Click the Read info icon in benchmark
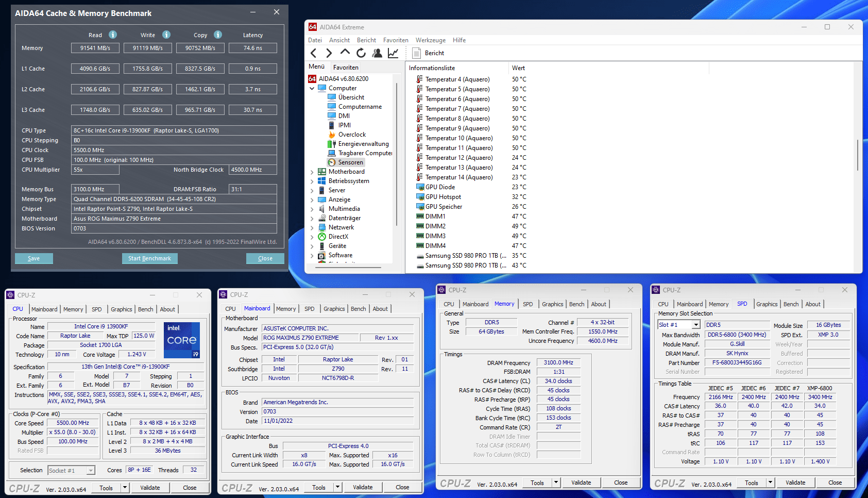This screenshot has width=868, height=498. point(113,35)
